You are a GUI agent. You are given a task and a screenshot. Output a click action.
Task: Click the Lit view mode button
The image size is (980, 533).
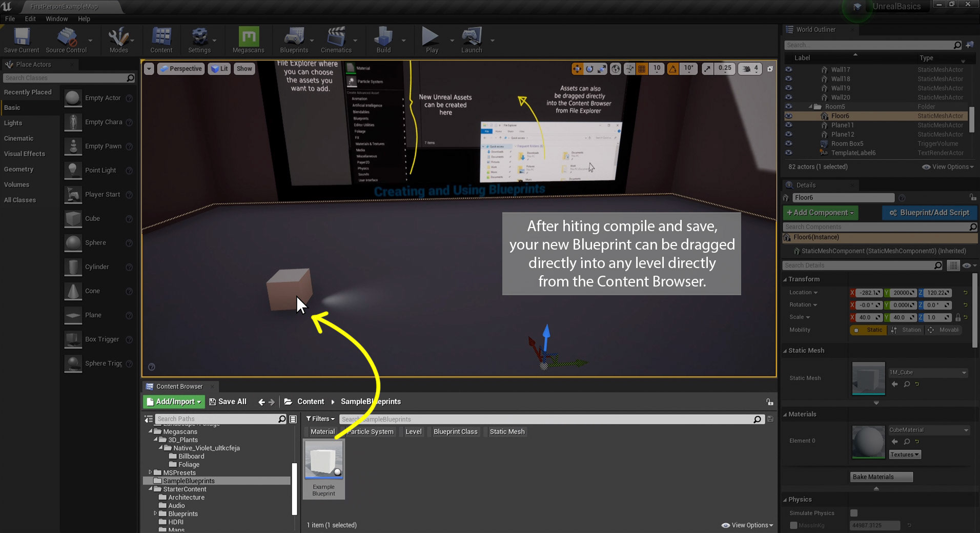(219, 69)
